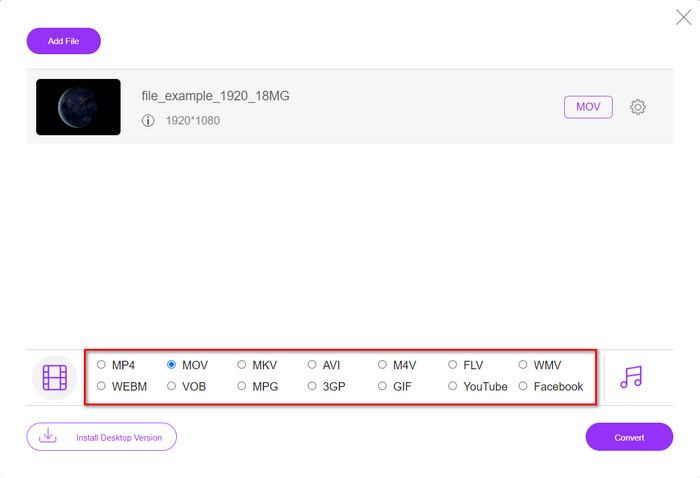Choose GIF as the output format

coord(382,386)
